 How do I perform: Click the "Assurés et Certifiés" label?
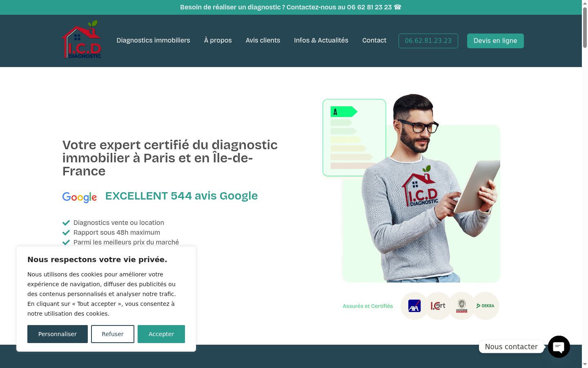[x=368, y=306]
